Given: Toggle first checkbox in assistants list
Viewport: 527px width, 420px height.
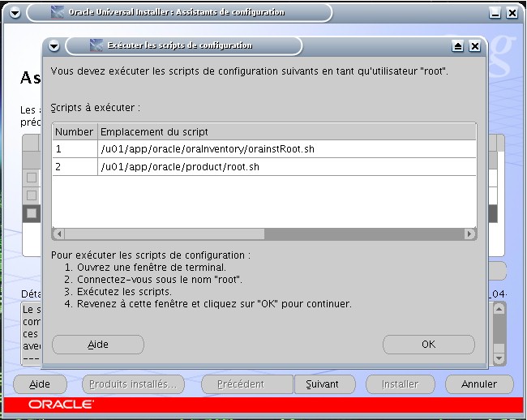Looking at the screenshot, I should coord(32,178).
